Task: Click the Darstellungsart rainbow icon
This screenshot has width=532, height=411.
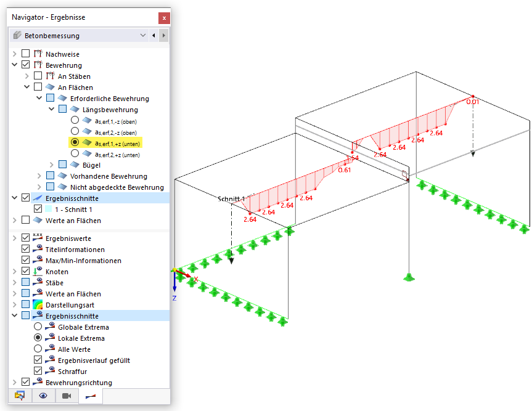Action: tap(38, 304)
